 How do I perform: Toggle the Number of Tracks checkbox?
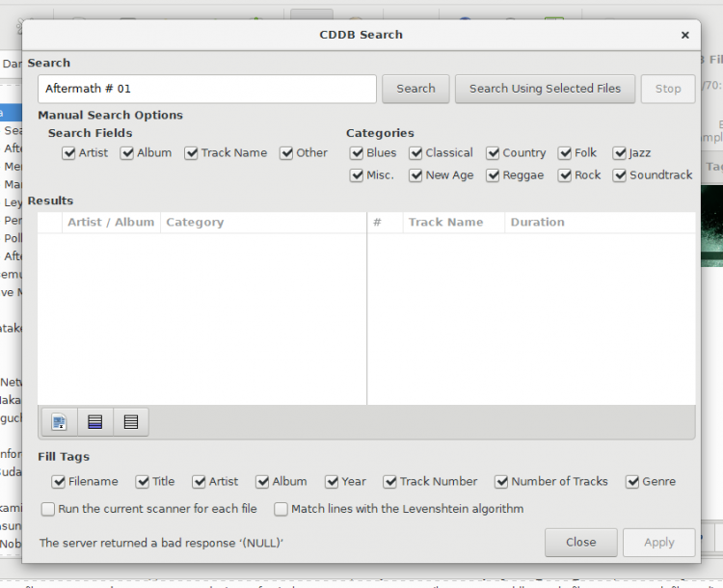click(x=501, y=482)
